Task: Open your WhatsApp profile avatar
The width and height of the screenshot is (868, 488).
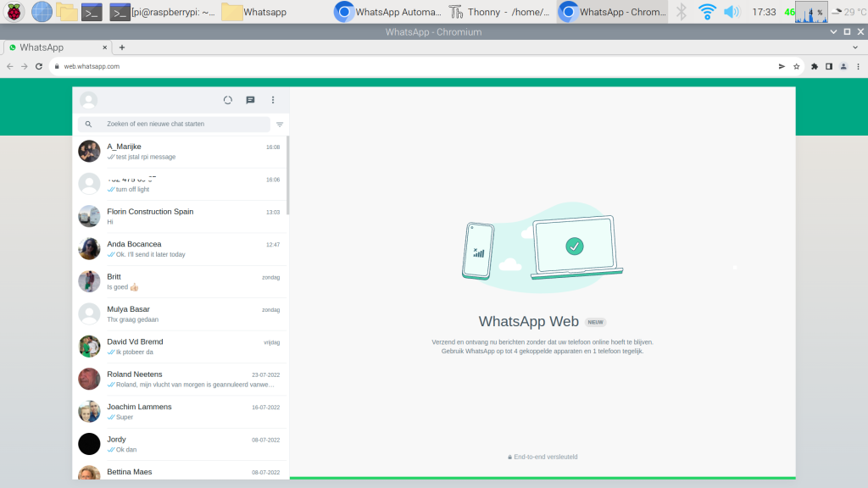Action: pyautogui.click(x=88, y=100)
